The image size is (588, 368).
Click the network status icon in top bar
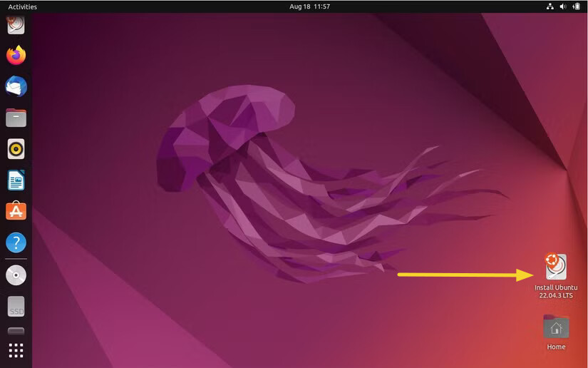(x=550, y=6)
